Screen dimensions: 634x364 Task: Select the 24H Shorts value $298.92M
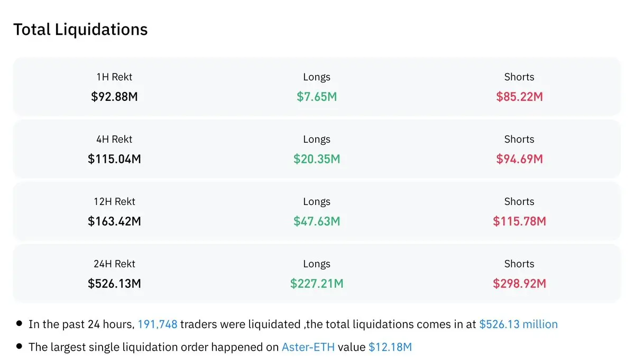(x=519, y=284)
